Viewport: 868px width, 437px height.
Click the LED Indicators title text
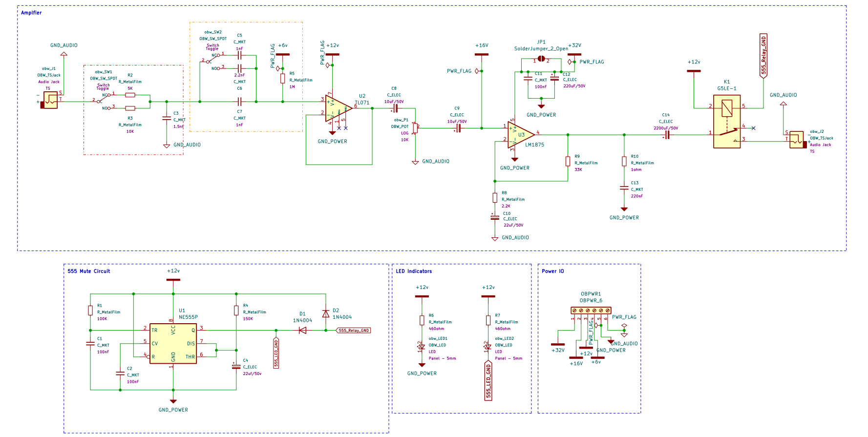pyautogui.click(x=414, y=271)
